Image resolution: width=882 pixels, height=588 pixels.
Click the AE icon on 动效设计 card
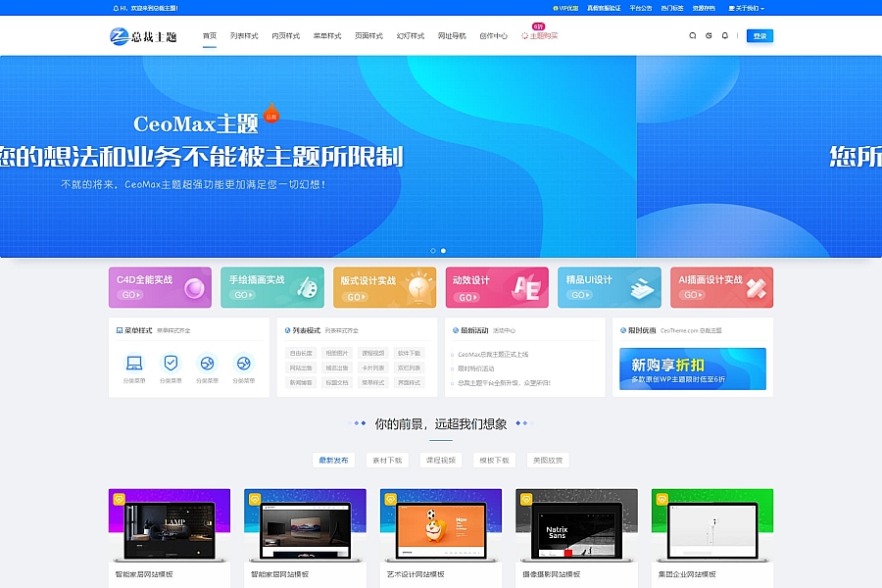click(x=527, y=288)
